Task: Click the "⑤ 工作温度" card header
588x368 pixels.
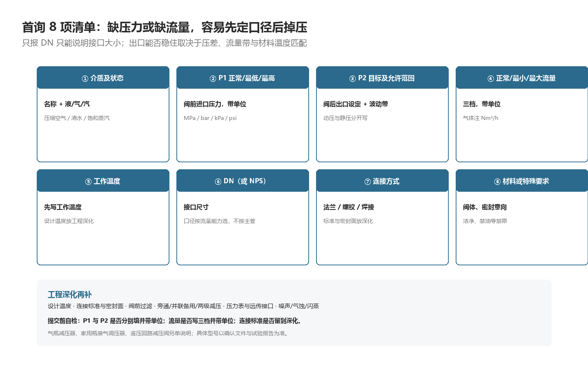Action: (x=103, y=181)
